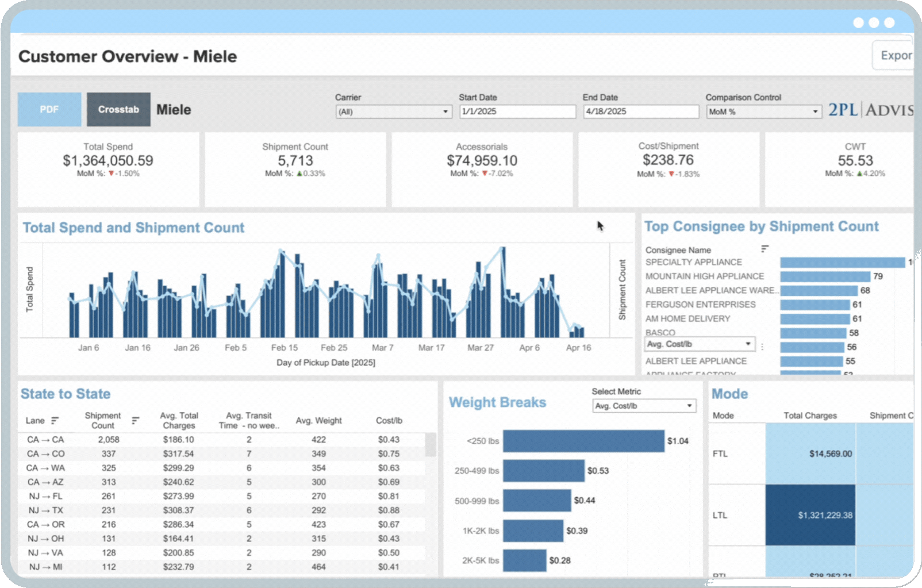The image size is (922, 588).
Task: Open the Carrier dropdown
Action: (x=394, y=112)
